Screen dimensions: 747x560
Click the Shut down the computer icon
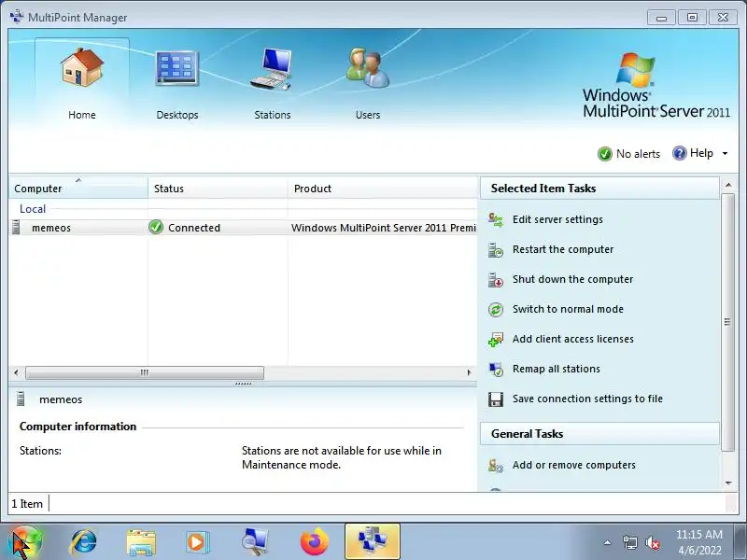[496, 280]
